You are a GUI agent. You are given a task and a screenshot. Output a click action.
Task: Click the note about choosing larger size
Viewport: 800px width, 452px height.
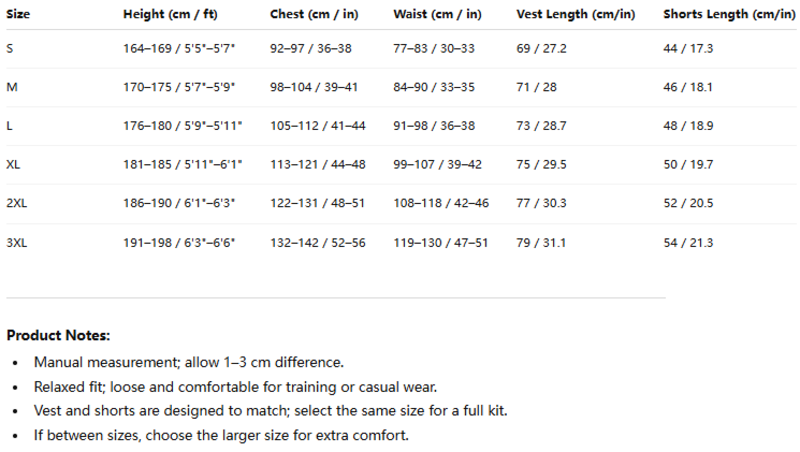221,436
